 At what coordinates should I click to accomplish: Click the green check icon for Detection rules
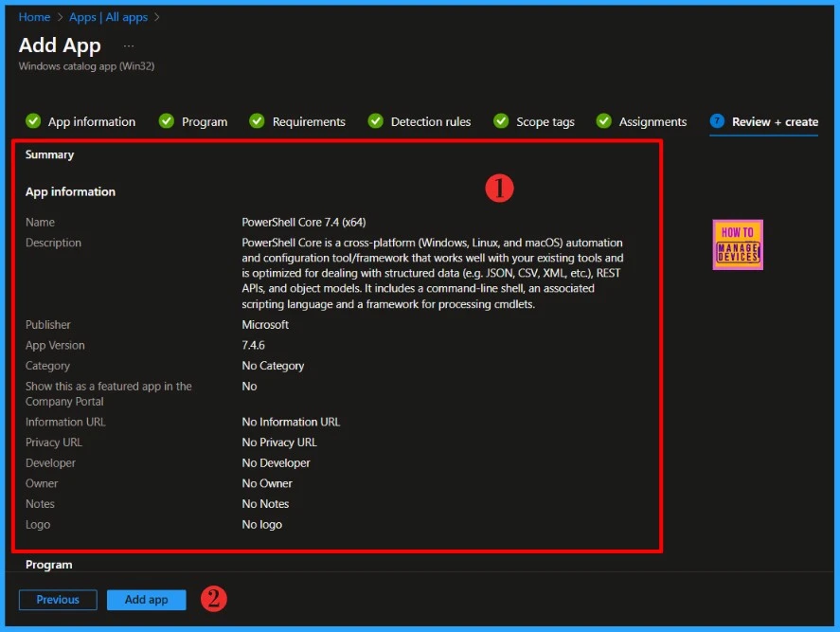376,121
